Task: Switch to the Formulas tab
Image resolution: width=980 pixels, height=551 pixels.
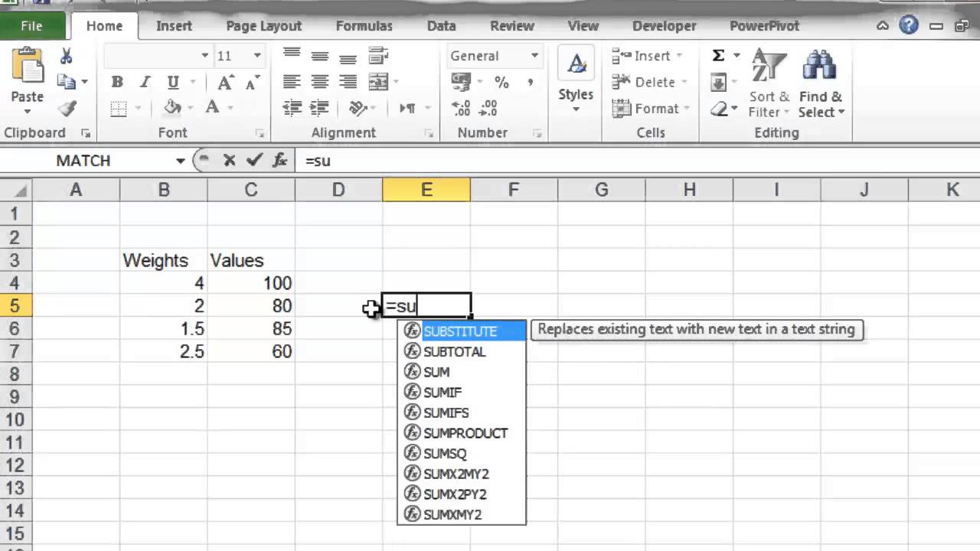Action: pyautogui.click(x=364, y=26)
